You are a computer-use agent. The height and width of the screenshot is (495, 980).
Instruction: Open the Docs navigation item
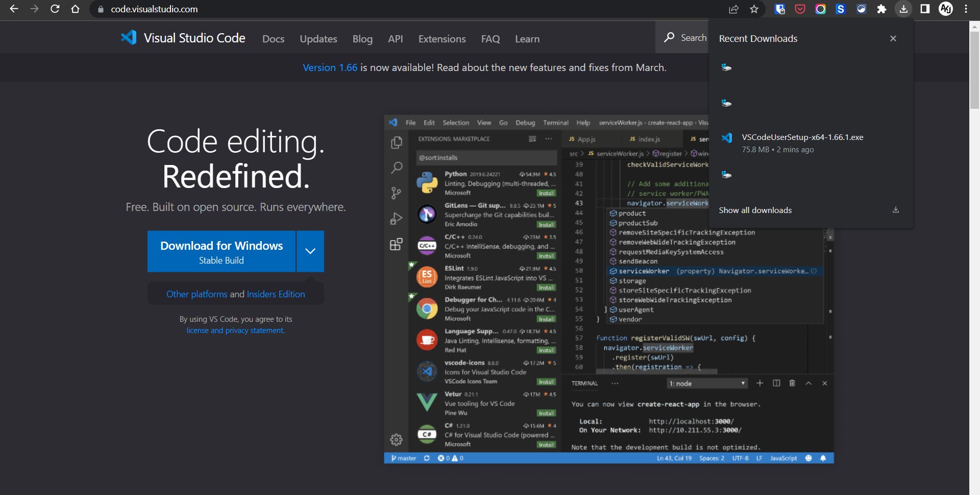click(x=273, y=39)
